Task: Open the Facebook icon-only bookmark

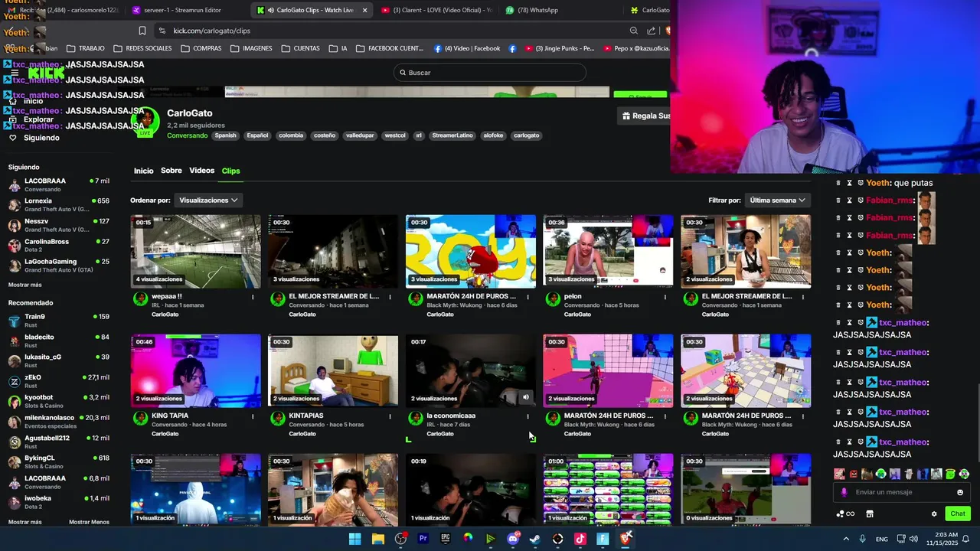Action: 511,48
